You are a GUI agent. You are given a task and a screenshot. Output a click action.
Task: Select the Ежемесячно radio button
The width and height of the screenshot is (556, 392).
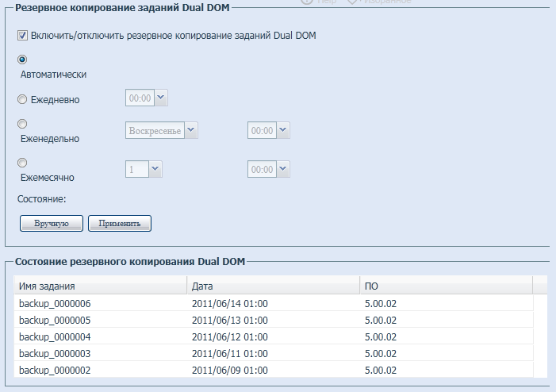click(x=22, y=163)
